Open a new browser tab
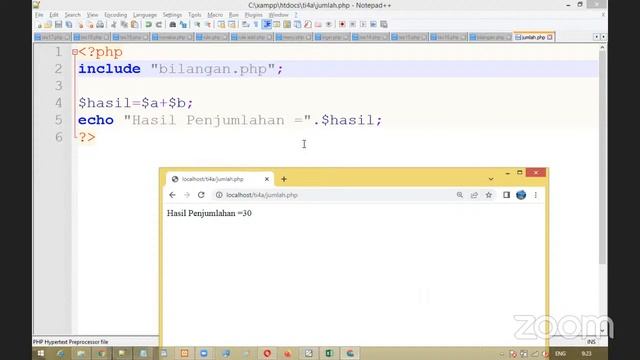640x360 pixels. (x=284, y=179)
